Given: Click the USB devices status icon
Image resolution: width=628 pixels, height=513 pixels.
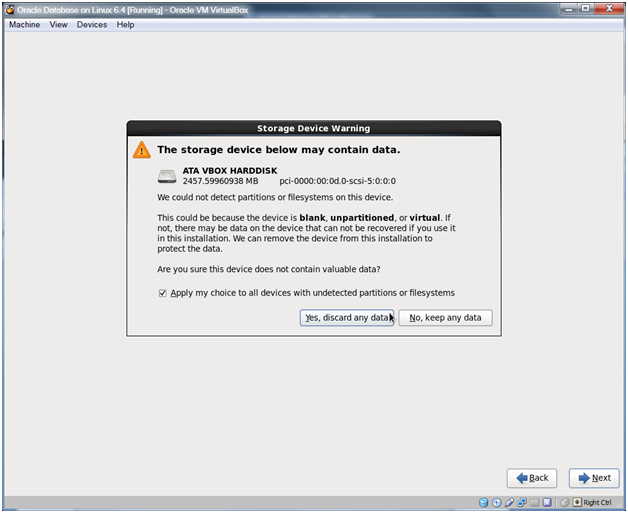Looking at the screenshot, I should [510, 504].
